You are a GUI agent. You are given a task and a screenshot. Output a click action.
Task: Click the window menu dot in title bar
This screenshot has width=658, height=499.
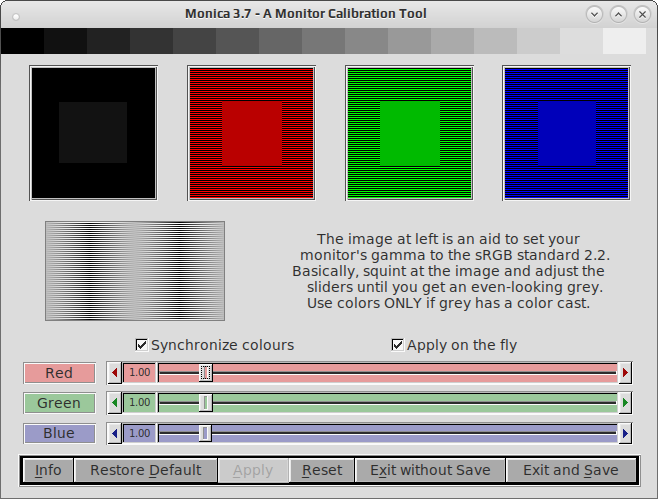[x=16, y=16]
